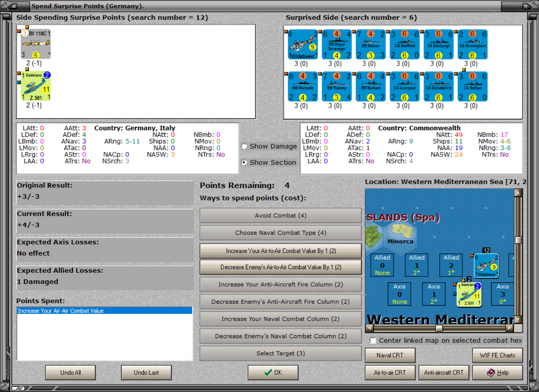This screenshot has height=392, width=539.
Task: Click the Axis 0 None sea box
Action: click(x=399, y=294)
